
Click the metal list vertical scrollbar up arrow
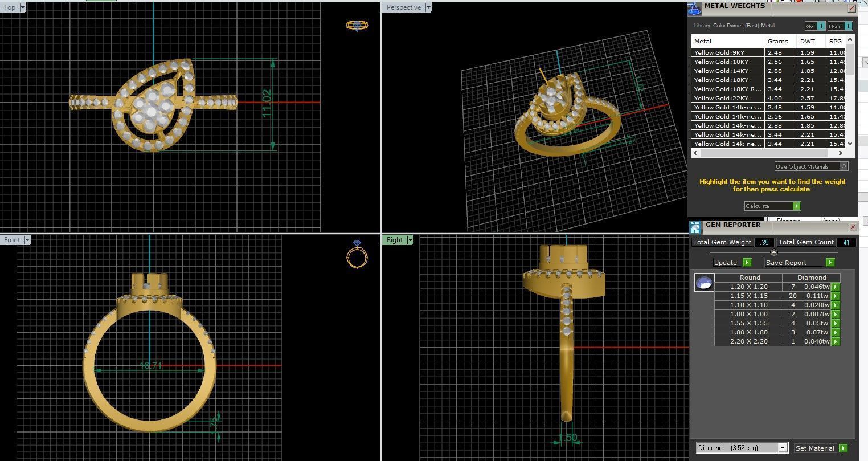click(850, 39)
